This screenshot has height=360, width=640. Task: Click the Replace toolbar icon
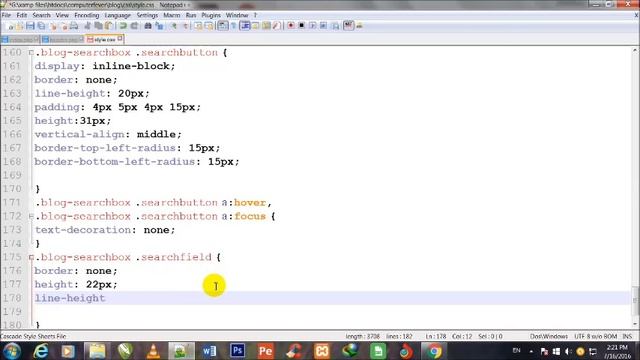159,26
